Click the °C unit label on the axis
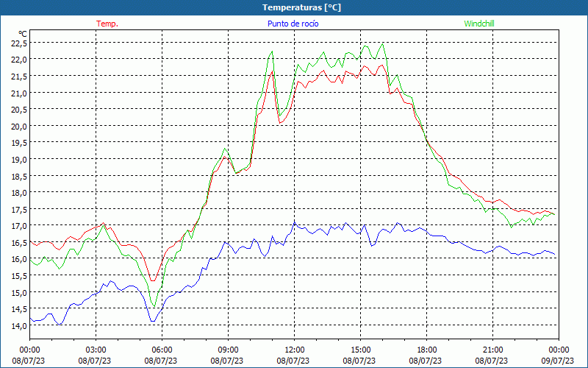 pyautogui.click(x=23, y=34)
